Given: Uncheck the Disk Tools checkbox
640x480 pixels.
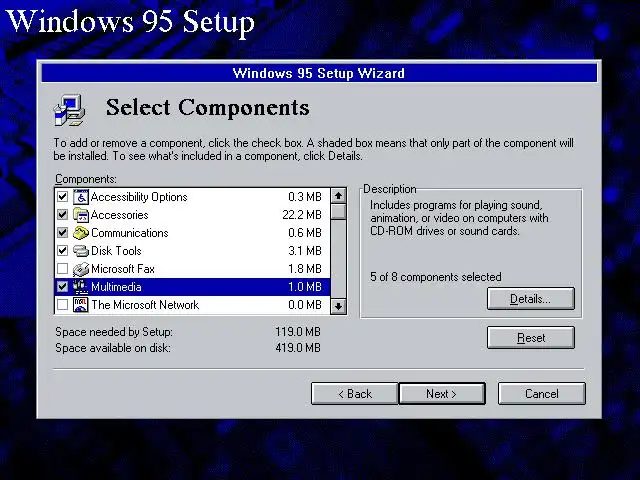Looking at the screenshot, I should (x=62, y=251).
